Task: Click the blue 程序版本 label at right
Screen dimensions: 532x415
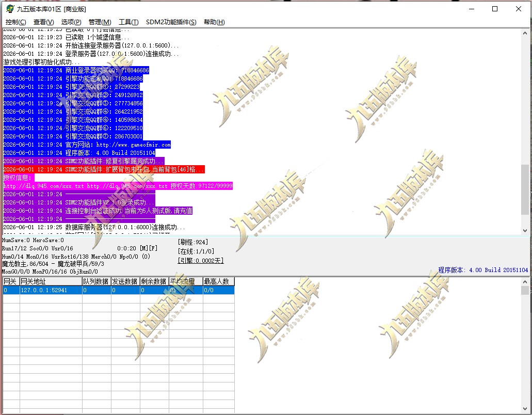Action: click(x=483, y=270)
